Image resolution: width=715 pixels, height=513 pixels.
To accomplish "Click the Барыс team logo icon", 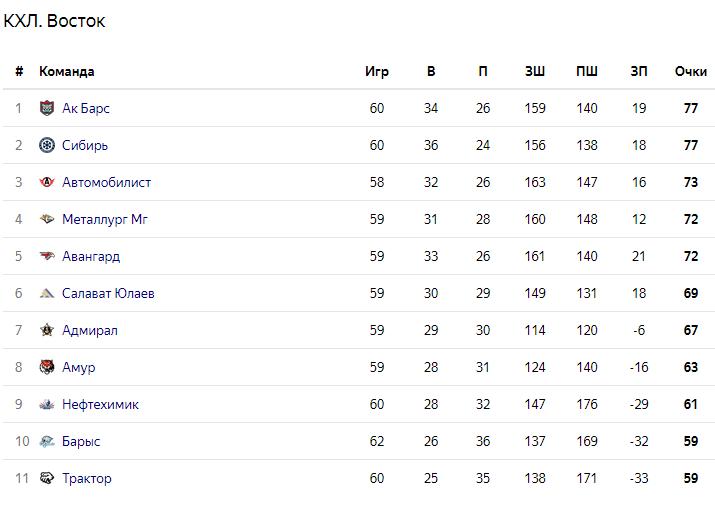I will coord(47,441).
